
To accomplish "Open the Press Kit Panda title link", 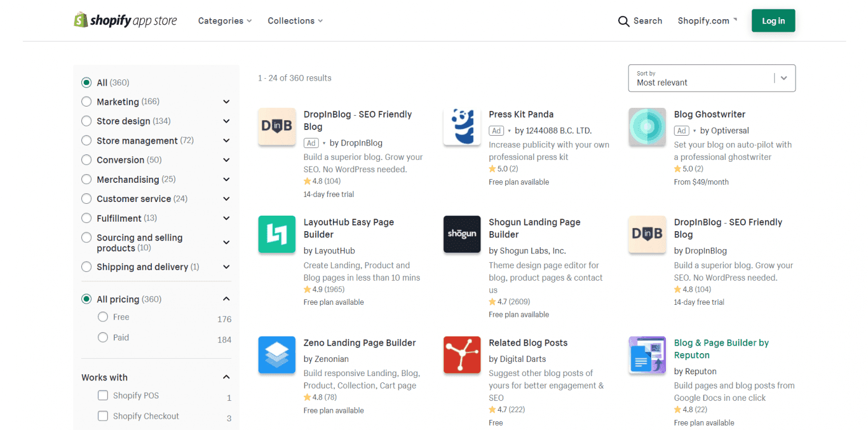I will [521, 114].
